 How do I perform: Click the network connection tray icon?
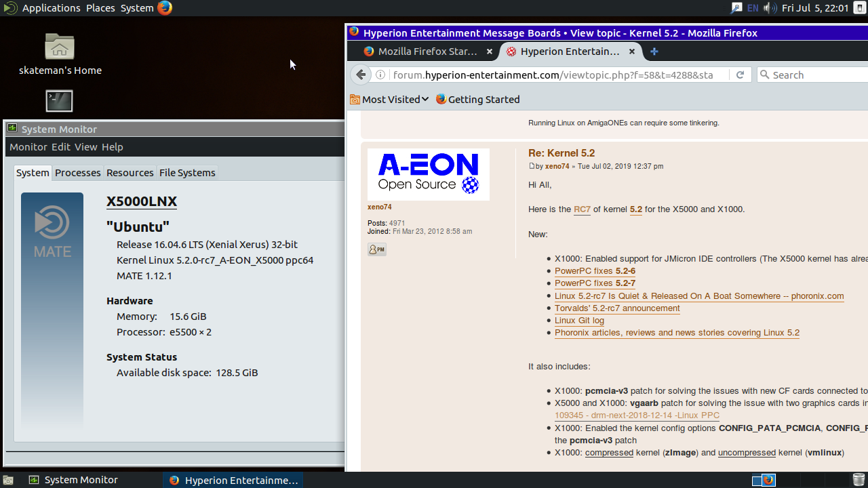736,8
